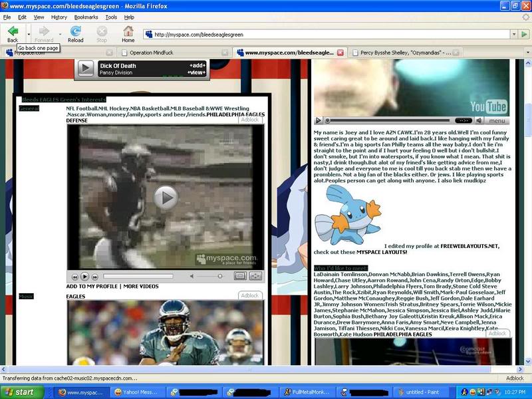Switch to the FullMetalMonk taskbar button
The image size is (532, 399).
(308, 392)
